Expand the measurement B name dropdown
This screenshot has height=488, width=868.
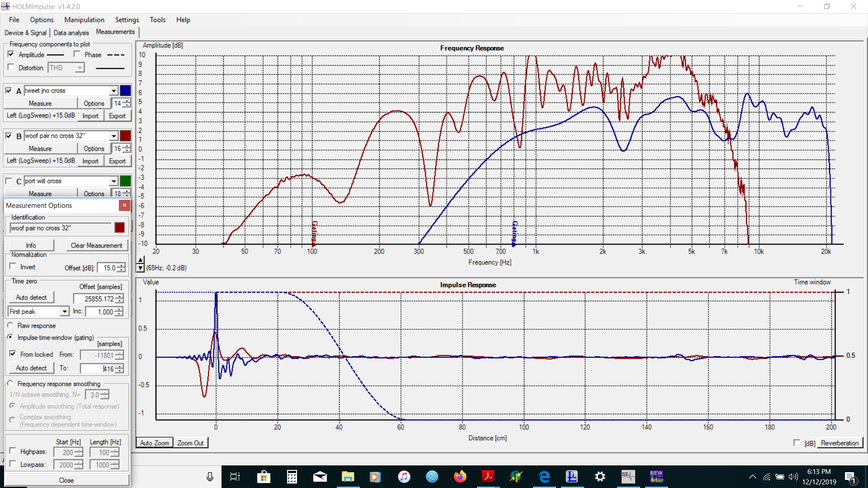pos(114,136)
